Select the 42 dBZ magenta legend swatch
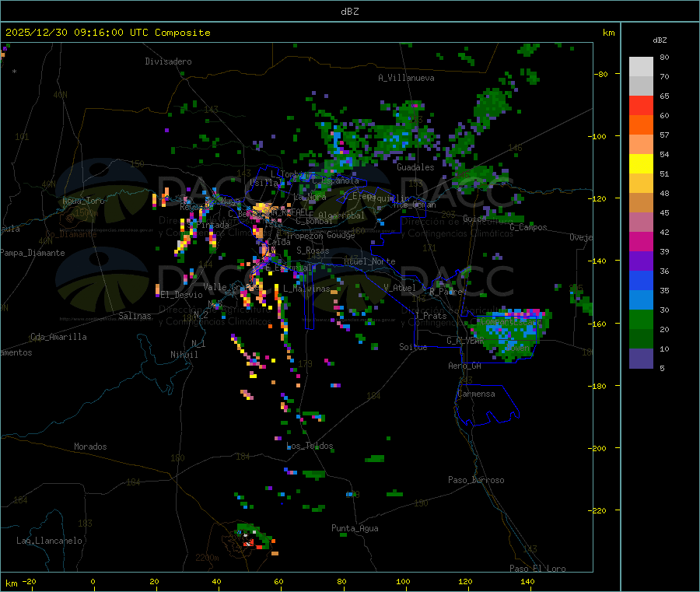700x592 pixels. 641,241
